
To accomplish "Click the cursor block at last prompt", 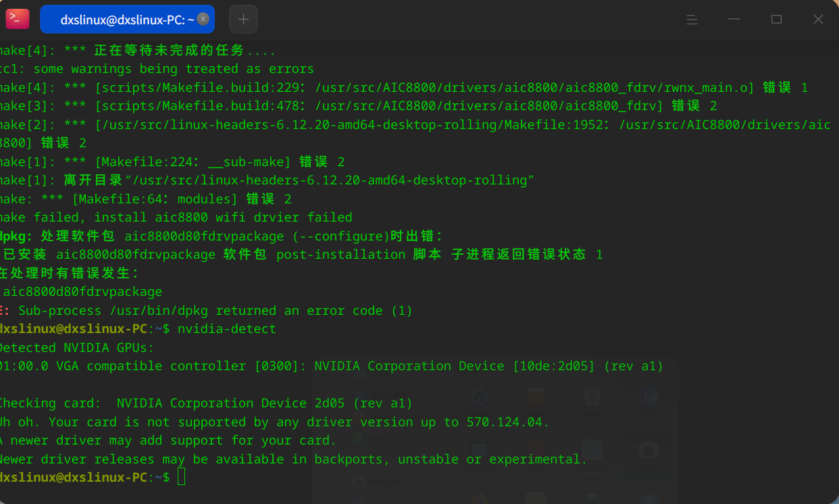I will coord(181,477).
